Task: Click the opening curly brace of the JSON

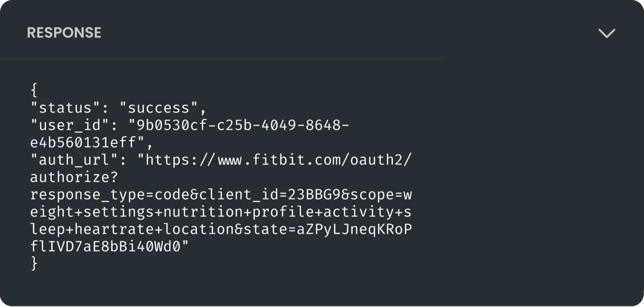Action: [34, 90]
